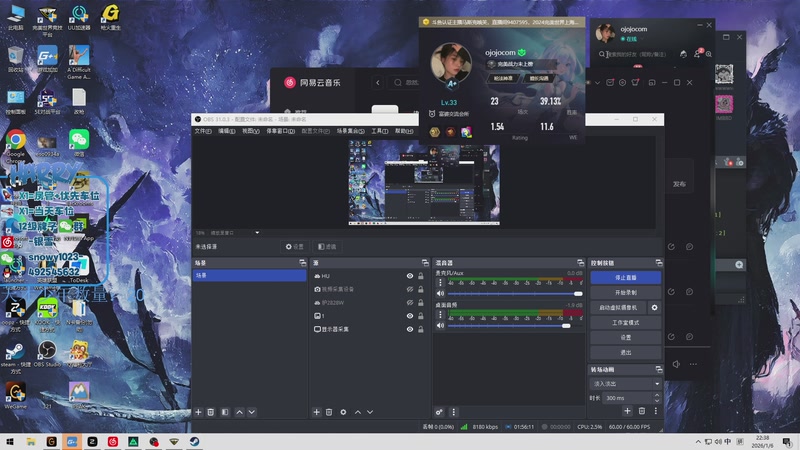800x450 pixels.
Task: Show hidden system tray icons chevron
Action: click(x=697, y=442)
